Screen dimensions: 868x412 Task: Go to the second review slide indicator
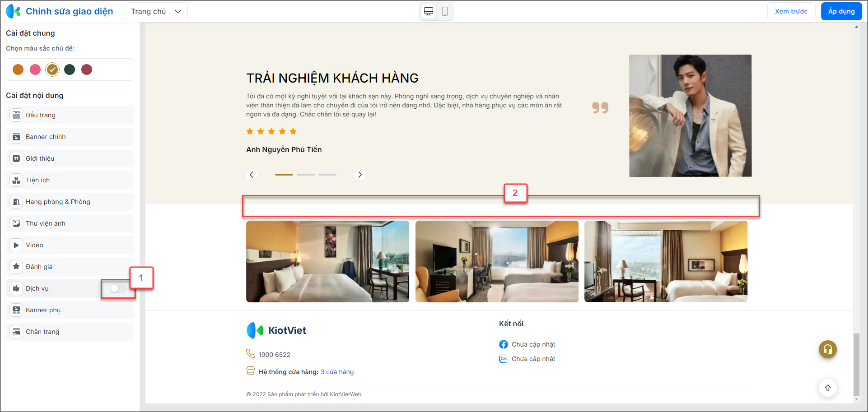[x=306, y=175]
